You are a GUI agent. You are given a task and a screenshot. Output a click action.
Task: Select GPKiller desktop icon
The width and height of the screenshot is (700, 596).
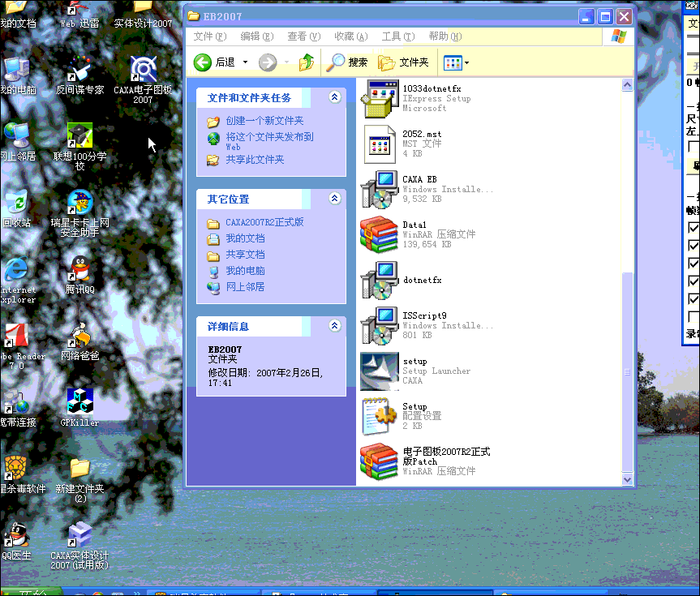click(x=79, y=408)
